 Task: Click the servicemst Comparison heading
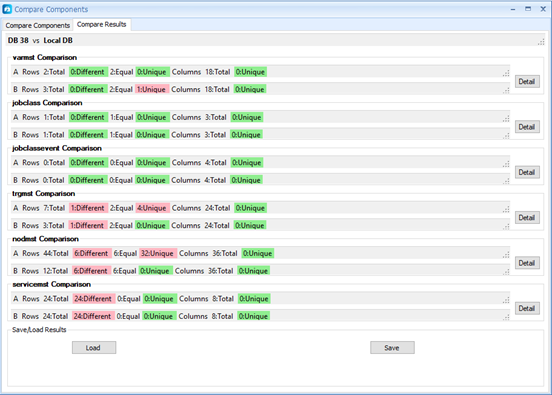coord(51,284)
